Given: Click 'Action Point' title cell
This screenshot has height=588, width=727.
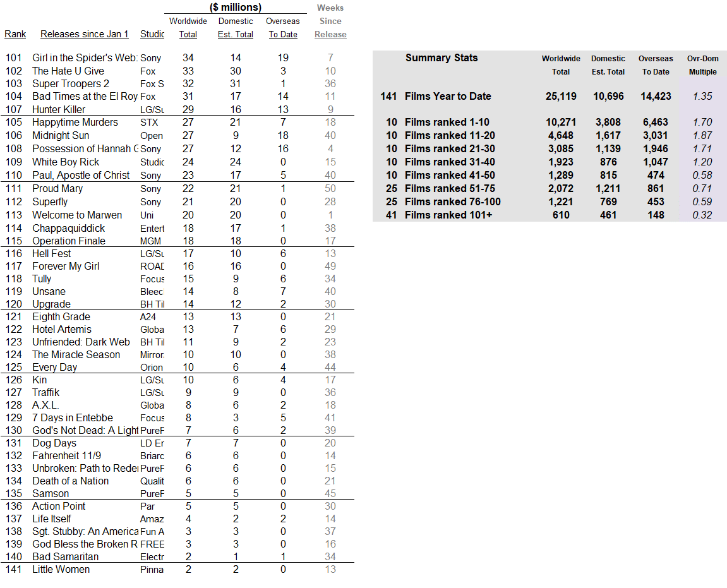Looking at the screenshot, I should [59, 507].
